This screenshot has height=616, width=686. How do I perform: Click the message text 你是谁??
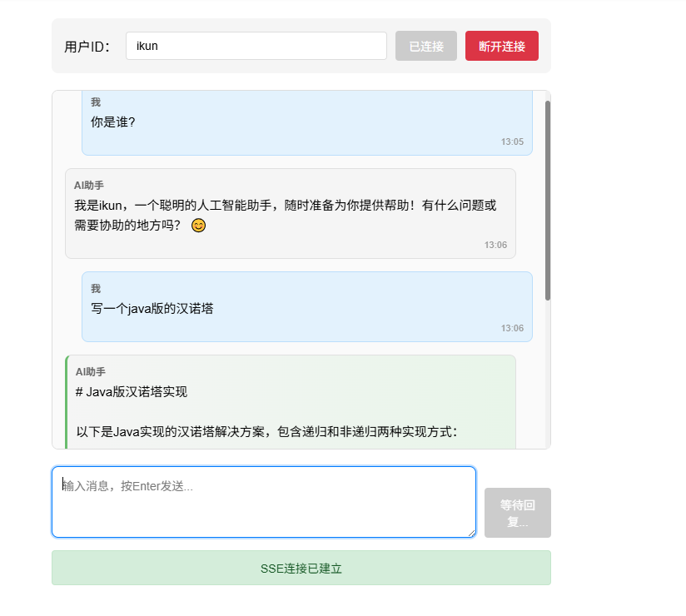tap(113, 122)
